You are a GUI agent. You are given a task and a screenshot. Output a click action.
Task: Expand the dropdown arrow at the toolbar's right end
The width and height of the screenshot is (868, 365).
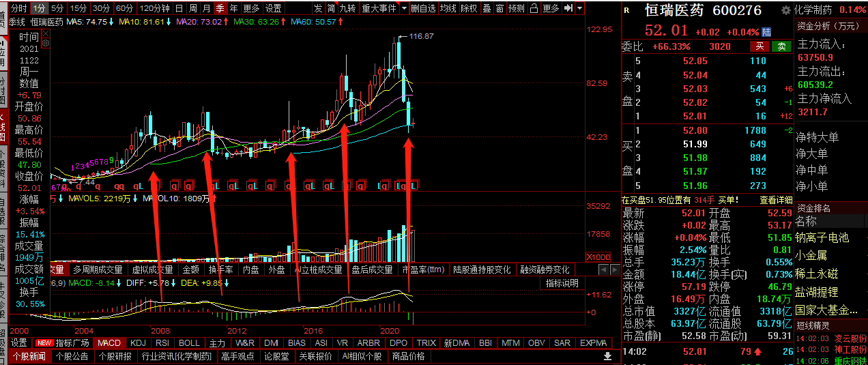coord(579,8)
